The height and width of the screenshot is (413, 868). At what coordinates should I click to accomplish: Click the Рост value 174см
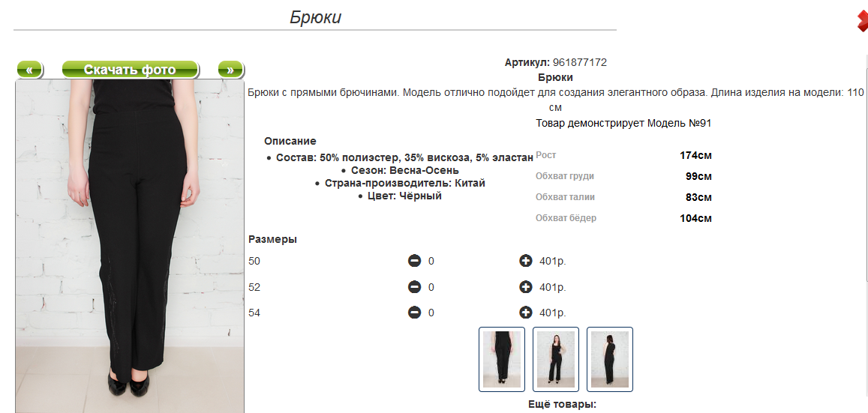(696, 155)
